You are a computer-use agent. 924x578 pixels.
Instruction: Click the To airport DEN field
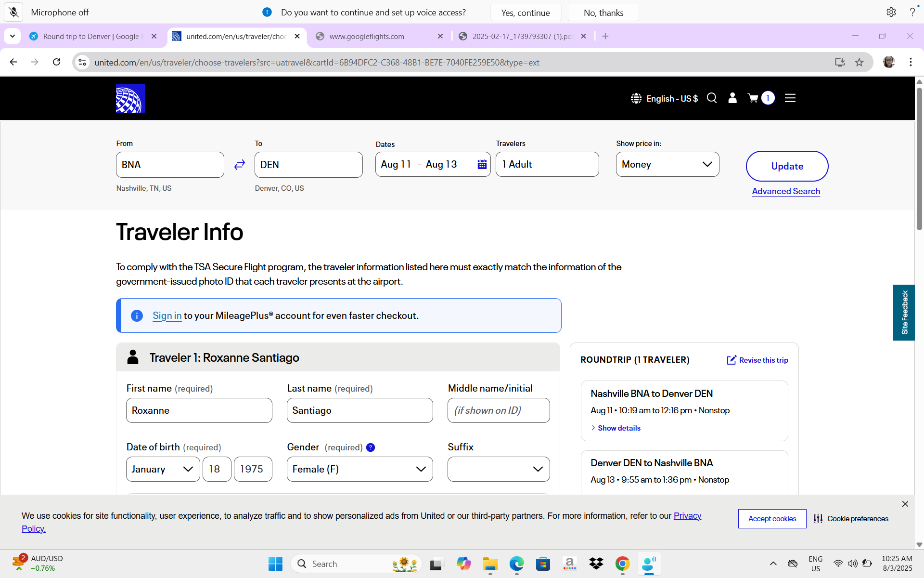pyautogui.click(x=308, y=165)
